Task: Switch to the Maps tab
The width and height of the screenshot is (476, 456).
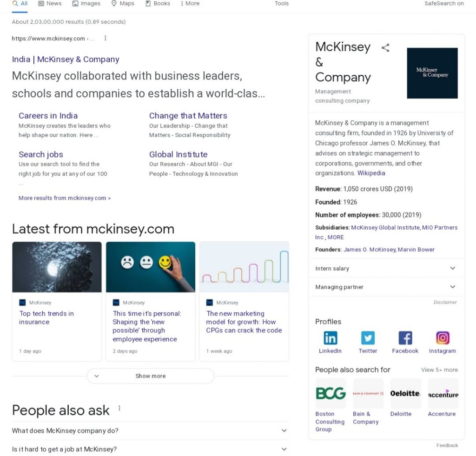Action: click(x=123, y=4)
